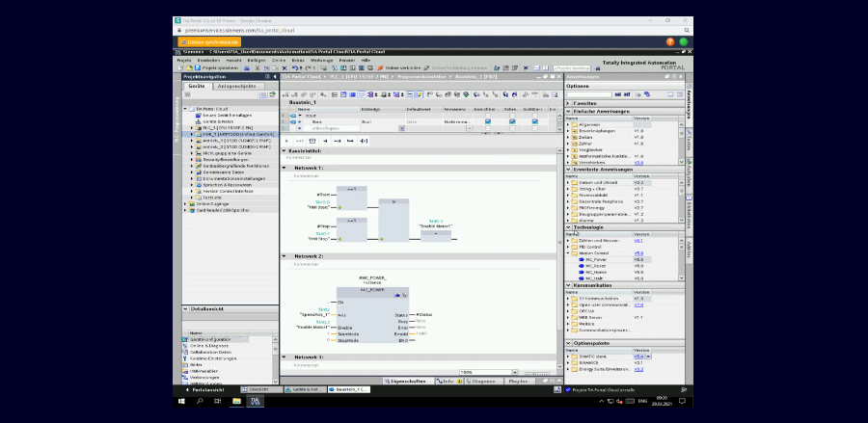
Task: Insert empty box with the ?? icon
Action: point(312,141)
